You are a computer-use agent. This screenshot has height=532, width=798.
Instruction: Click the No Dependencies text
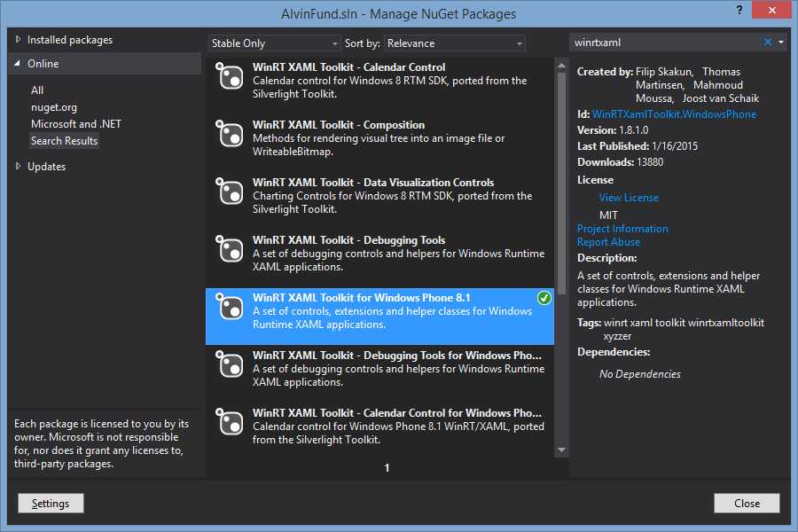[639, 373]
